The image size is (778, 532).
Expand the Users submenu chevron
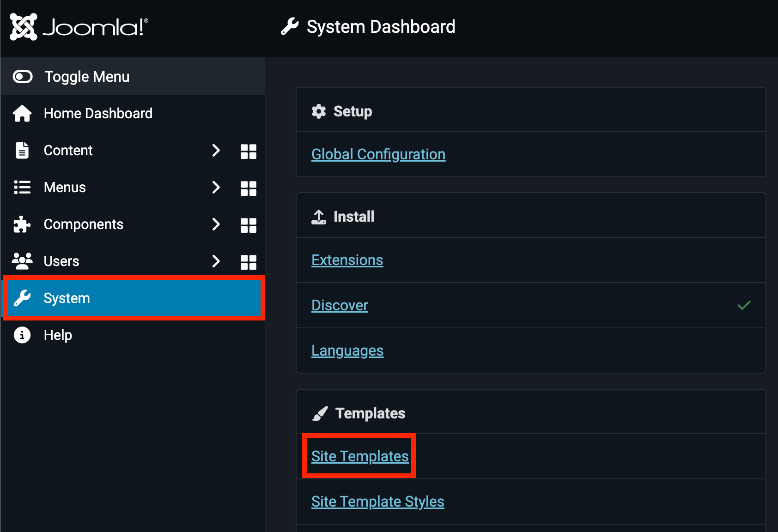pyautogui.click(x=216, y=261)
